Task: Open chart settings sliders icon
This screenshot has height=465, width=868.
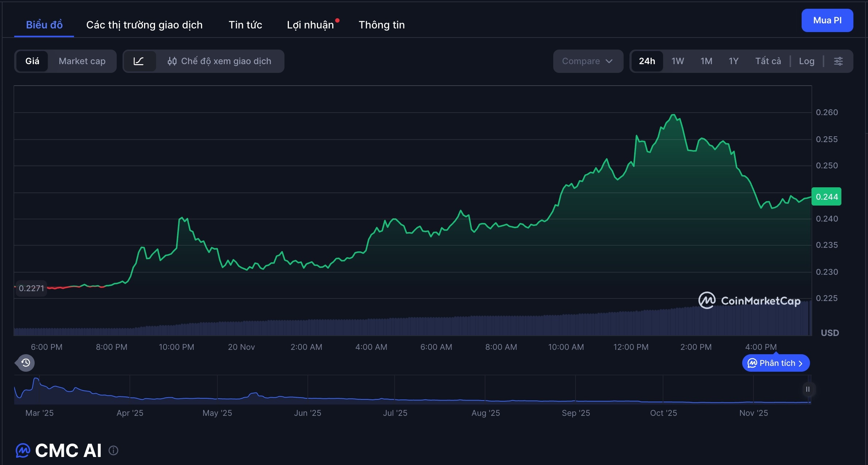Action: (838, 61)
